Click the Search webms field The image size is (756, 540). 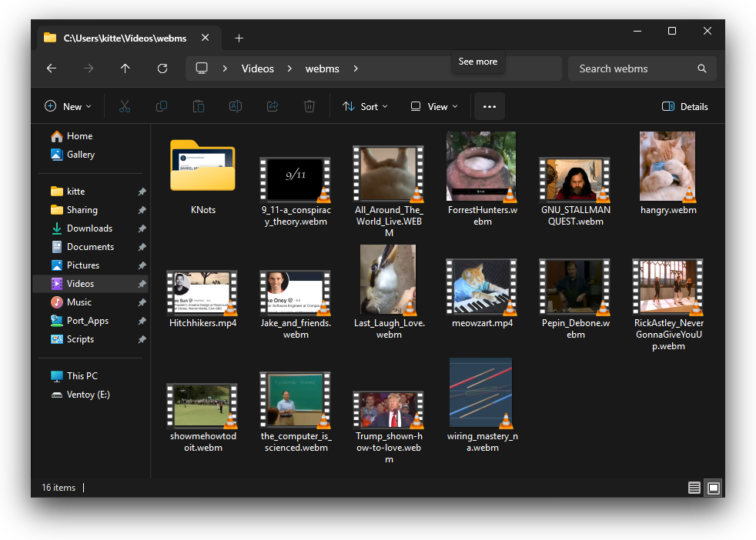point(642,68)
